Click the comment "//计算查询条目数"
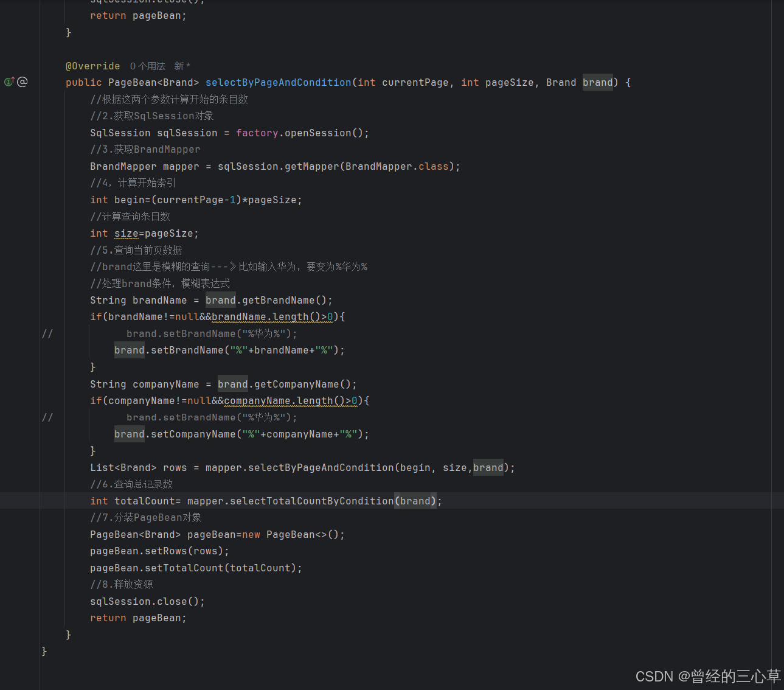Image resolution: width=784 pixels, height=690 pixels. [130, 216]
